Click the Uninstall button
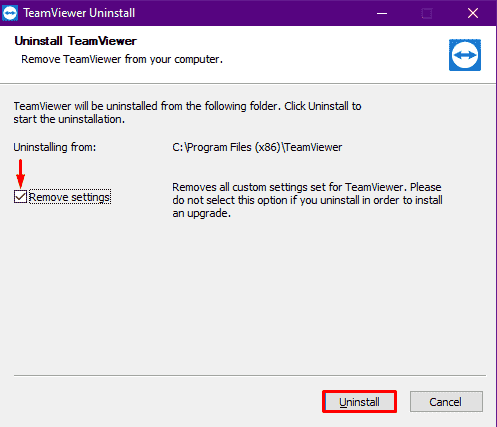The height and width of the screenshot is (427, 497). 359,402
